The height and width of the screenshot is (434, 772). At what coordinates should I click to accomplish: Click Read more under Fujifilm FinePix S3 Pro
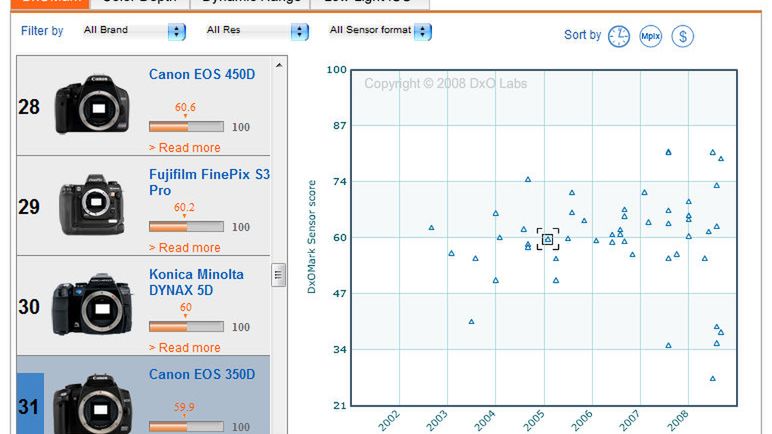point(185,248)
